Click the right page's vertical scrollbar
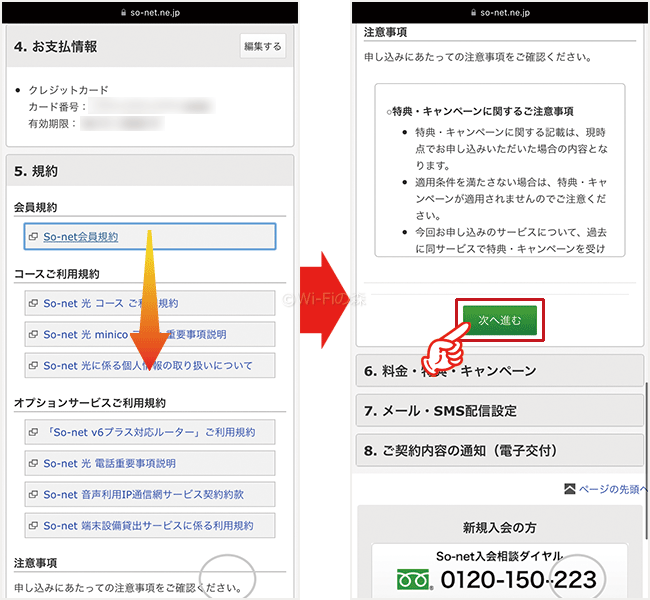This screenshot has width=650, height=600. (x=646, y=460)
